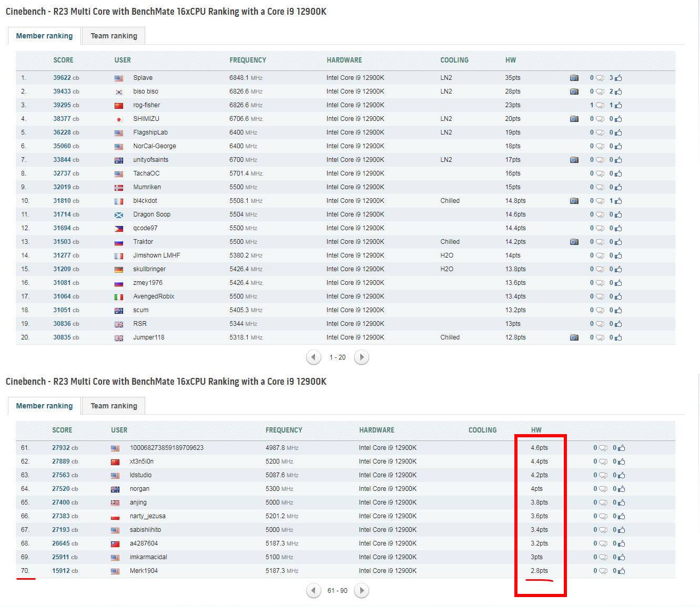Open the camera icon in Traktor's row
This screenshot has height=606, width=700.
click(574, 242)
